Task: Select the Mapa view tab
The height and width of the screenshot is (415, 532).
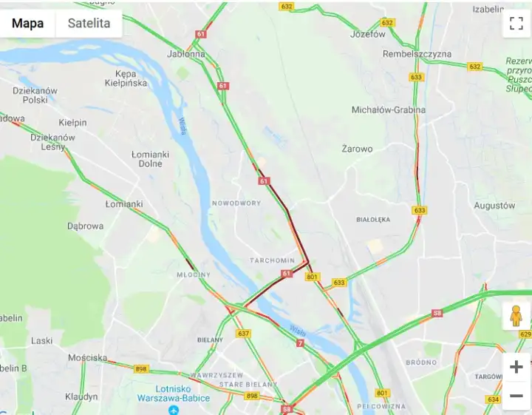Action: pyautogui.click(x=27, y=23)
